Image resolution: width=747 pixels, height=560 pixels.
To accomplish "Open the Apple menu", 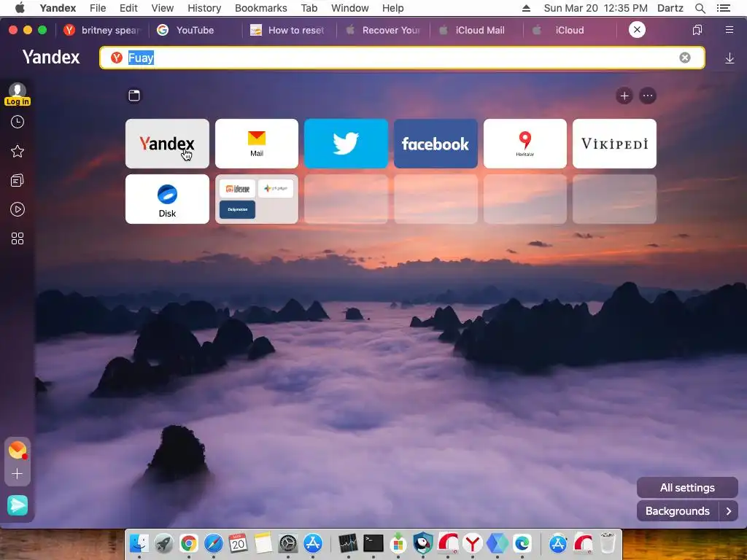I will tap(20, 7).
